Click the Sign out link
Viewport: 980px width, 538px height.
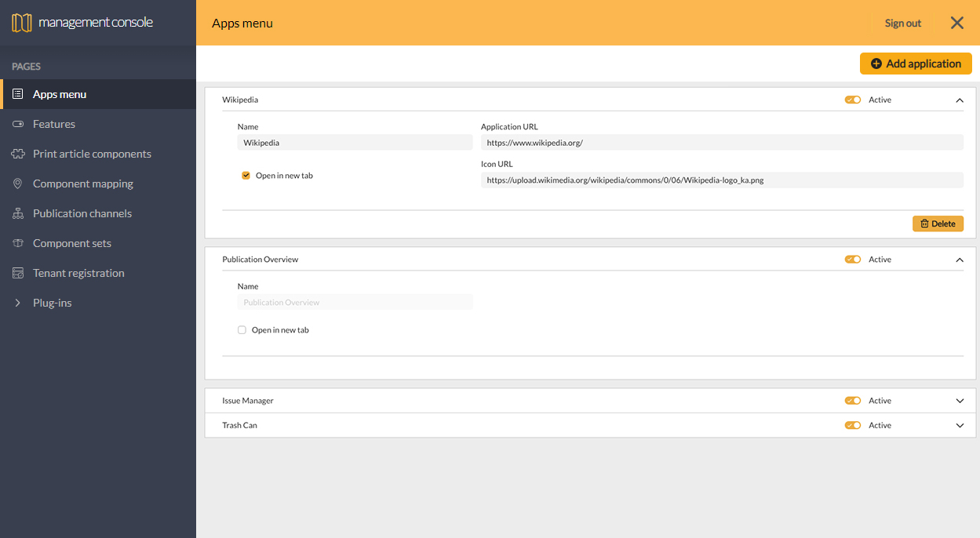tap(902, 23)
